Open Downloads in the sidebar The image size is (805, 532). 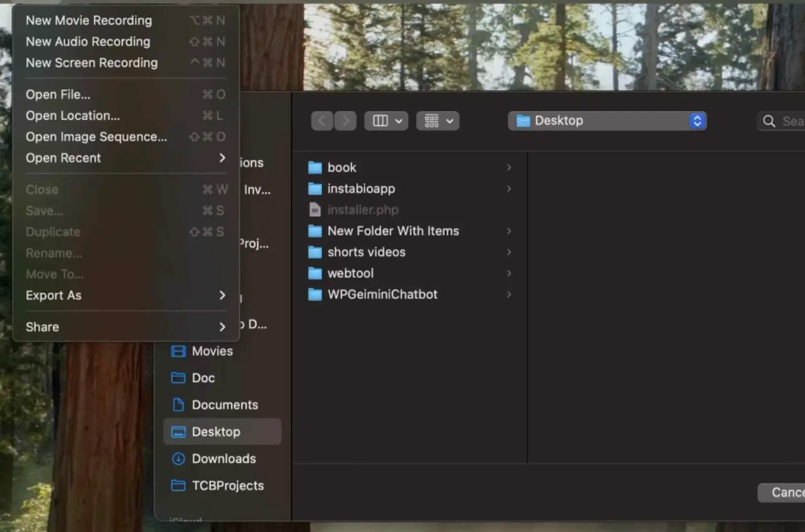pyautogui.click(x=222, y=459)
